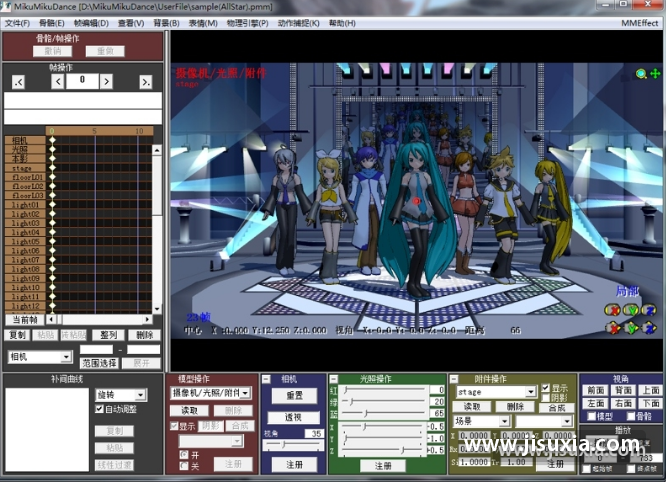Step back one frame with '<' arrow
Screen dimensions: 666x482
[58, 81]
